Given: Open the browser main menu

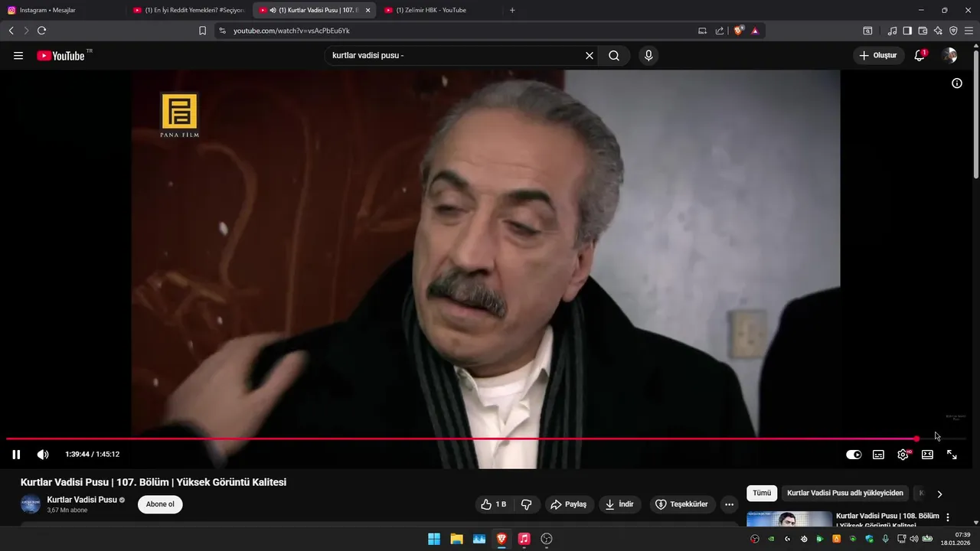Looking at the screenshot, I should 969,31.
